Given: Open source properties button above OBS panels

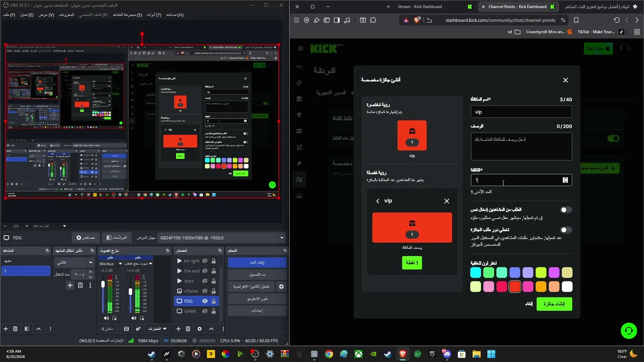Looking at the screenshot, I should pyautogui.click(x=86, y=238).
